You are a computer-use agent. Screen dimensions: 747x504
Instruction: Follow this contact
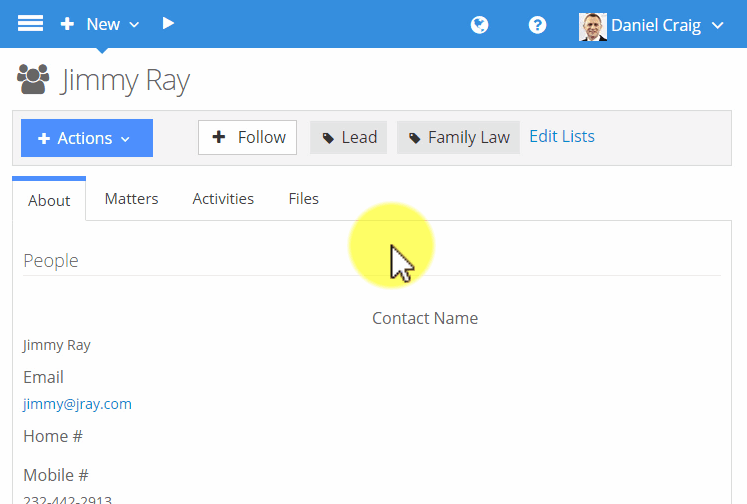click(247, 137)
